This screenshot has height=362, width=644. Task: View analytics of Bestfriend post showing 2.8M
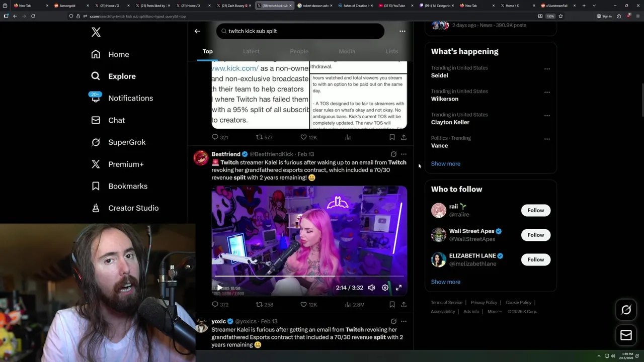[x=355, y=305]
